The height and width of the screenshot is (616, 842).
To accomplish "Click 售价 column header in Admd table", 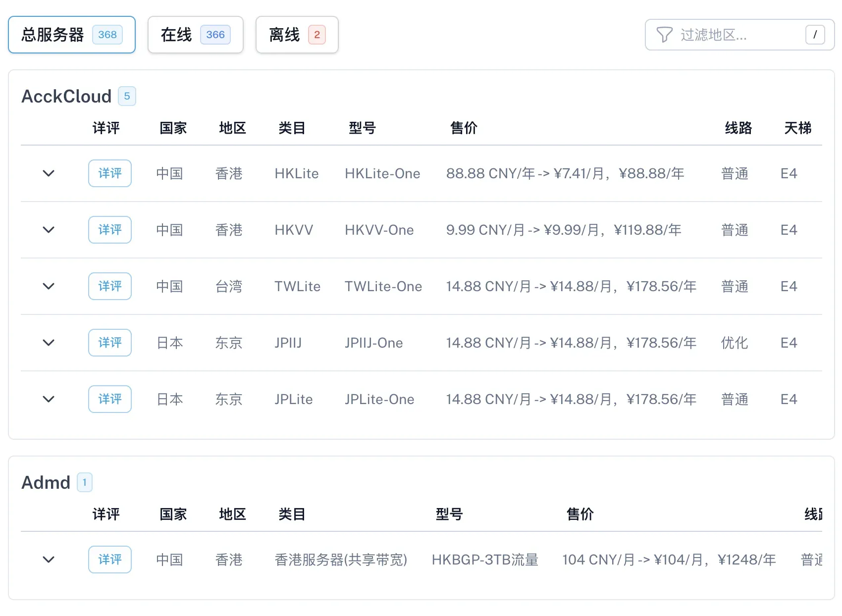I will (x=580, y=514).
